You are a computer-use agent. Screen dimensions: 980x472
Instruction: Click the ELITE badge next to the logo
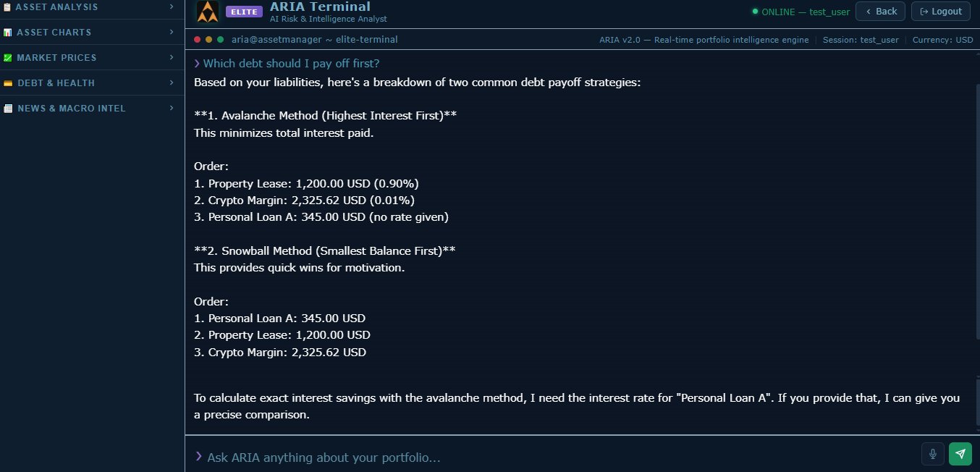point(244,12)
